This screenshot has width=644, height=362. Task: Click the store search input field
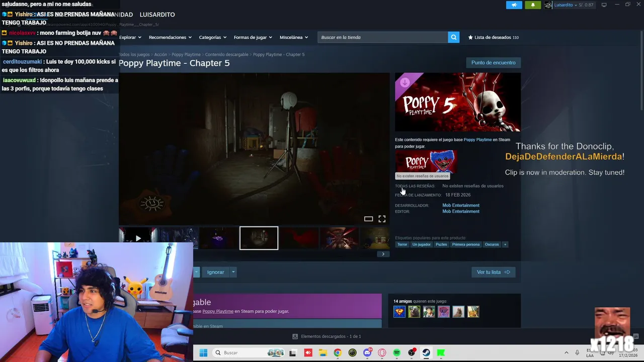point(382,37)
